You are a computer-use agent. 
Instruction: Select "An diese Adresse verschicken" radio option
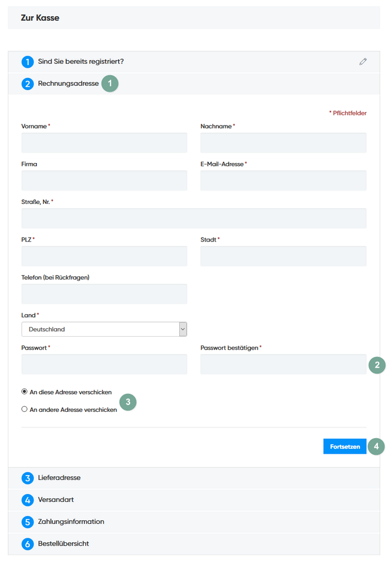click(x=25, y=392)
